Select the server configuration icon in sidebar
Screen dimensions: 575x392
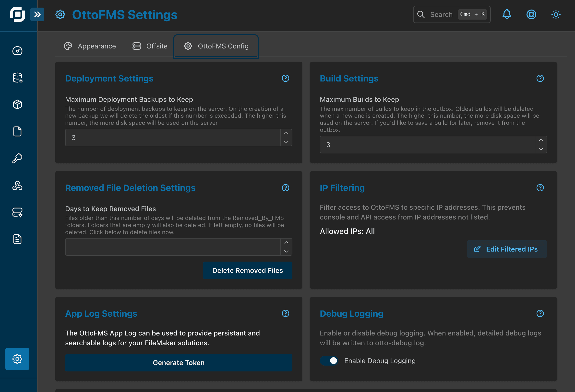click(x=17, y=212)
